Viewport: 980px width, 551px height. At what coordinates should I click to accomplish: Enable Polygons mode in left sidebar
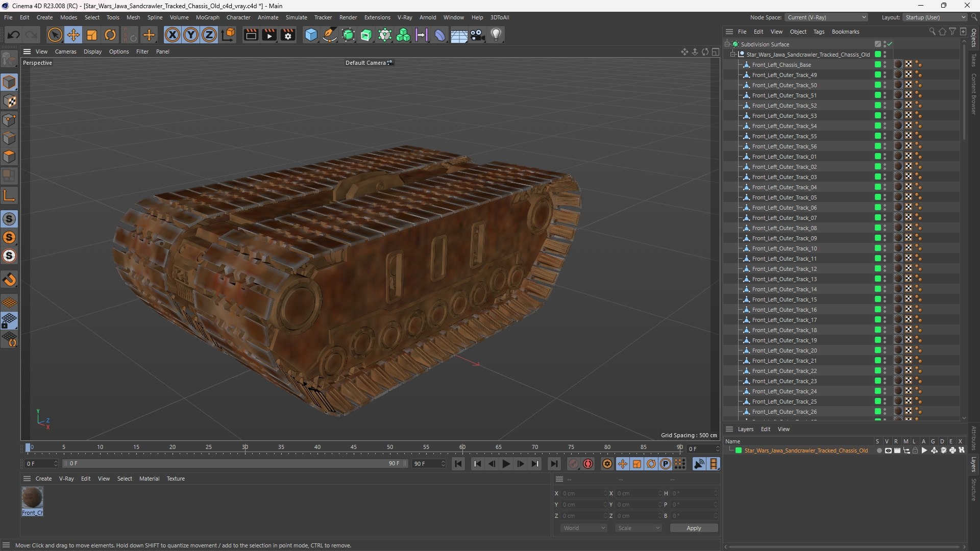click(9, 157)
